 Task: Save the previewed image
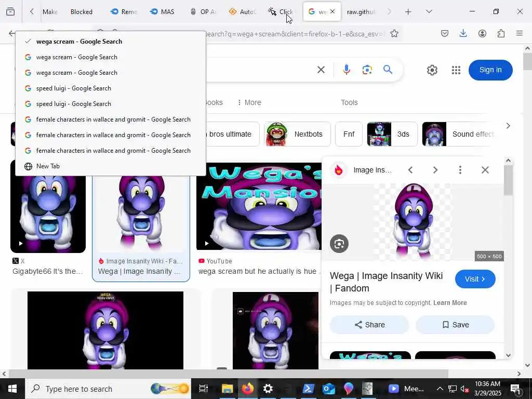[455, 325]
